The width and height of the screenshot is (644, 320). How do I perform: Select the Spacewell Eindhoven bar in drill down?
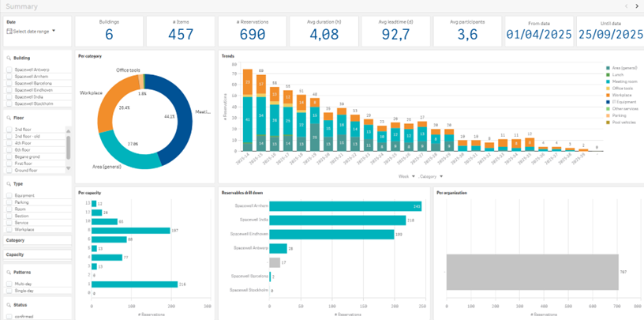(331, 235)
